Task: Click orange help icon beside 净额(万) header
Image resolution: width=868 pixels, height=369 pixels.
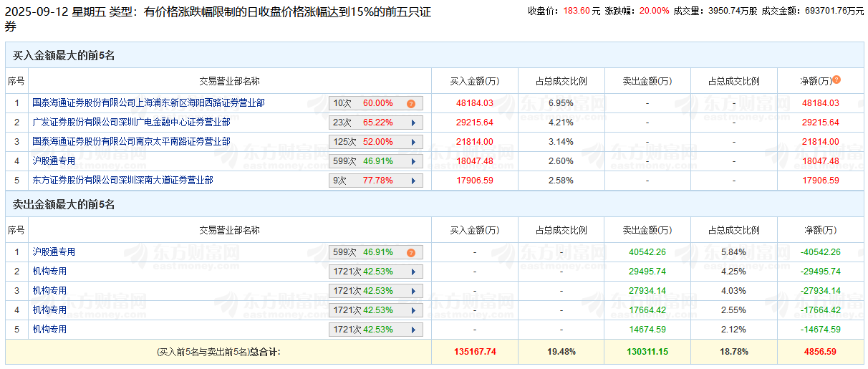Action: [836, 80]
